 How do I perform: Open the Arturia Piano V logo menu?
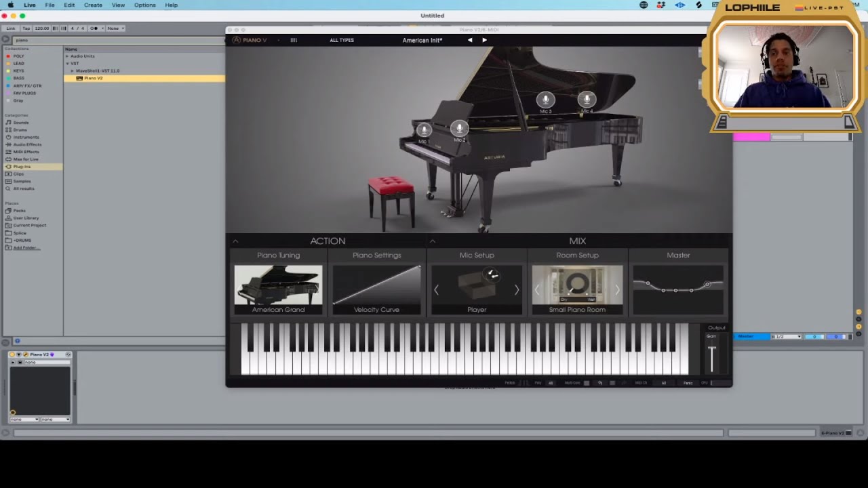[x=250, y=40]
